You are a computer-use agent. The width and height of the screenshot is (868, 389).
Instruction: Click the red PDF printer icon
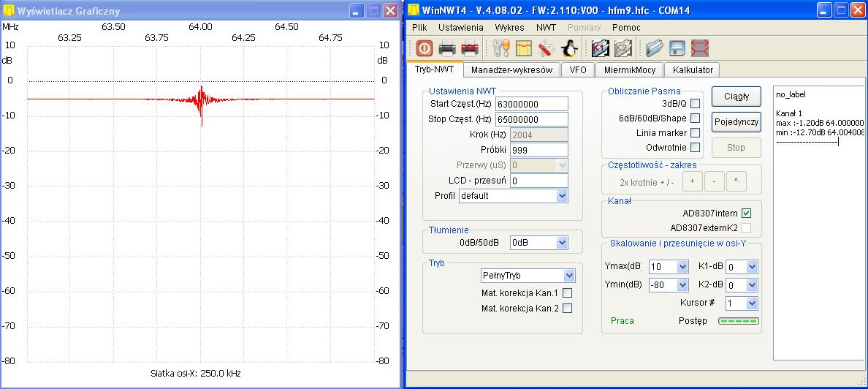(470, 48)
